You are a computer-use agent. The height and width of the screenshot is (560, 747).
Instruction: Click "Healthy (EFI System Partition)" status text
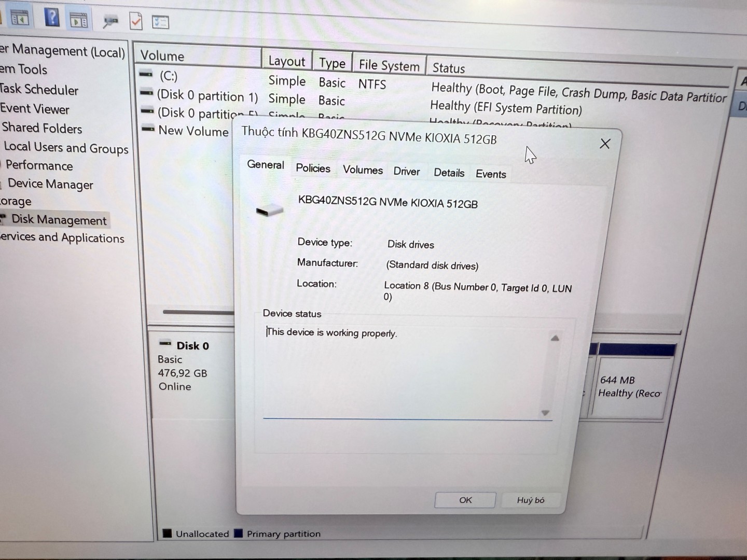tap(506, 107)
